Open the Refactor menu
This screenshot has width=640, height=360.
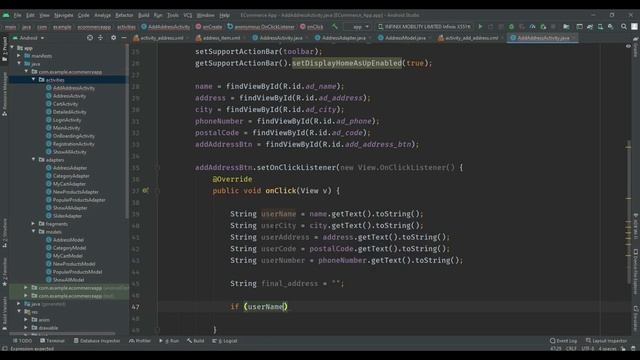[x=124, y=15]
